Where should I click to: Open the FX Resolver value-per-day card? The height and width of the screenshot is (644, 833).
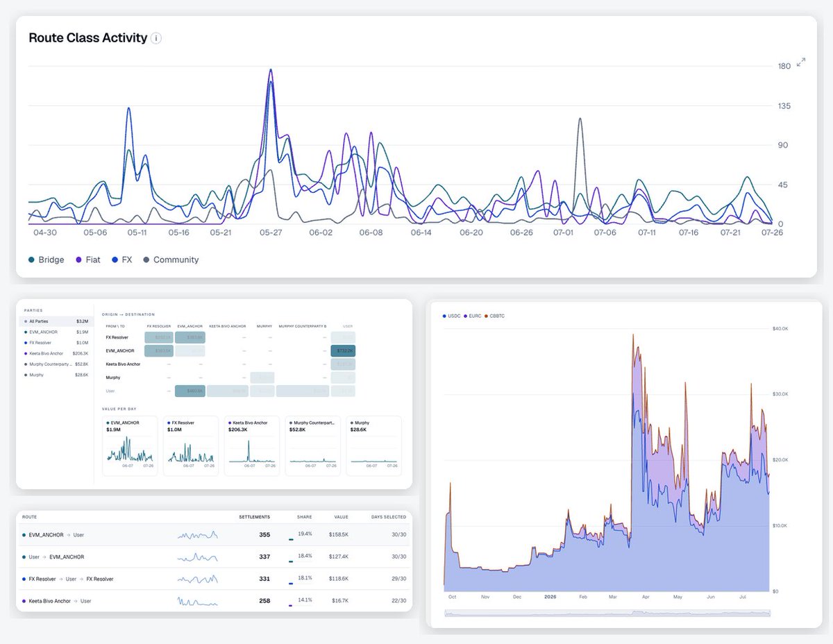point(191,446)
